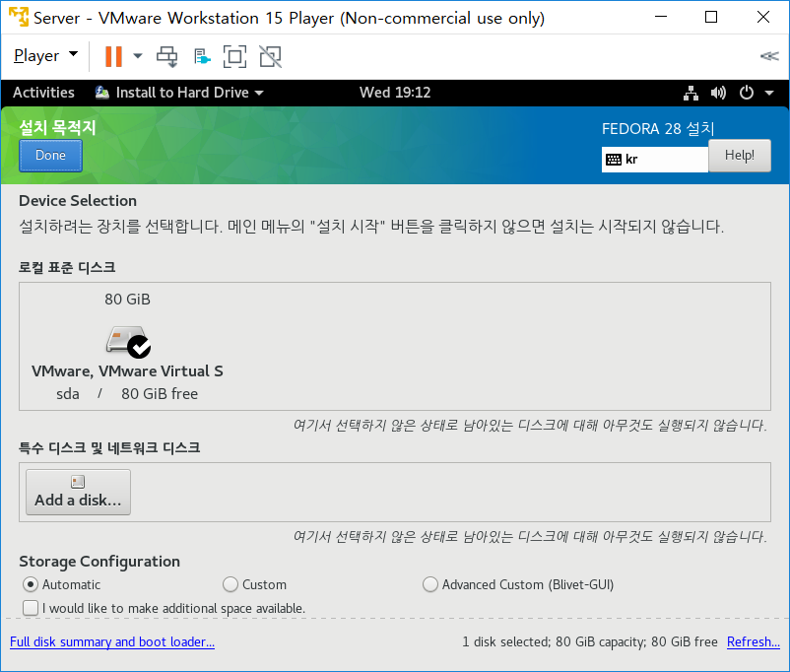Collapse toolbar with double chevron icon

pyautogui.click(x=769, y=56)
